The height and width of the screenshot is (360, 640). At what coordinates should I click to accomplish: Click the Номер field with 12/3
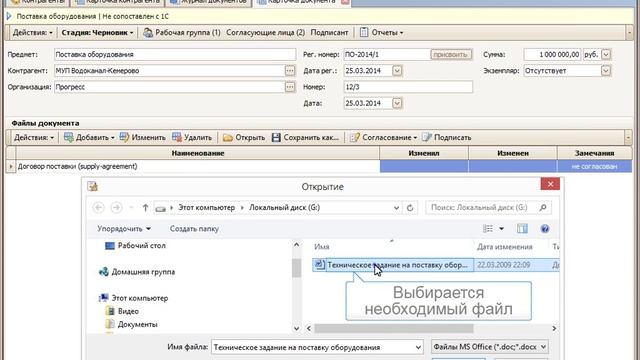(x=408, y=87)
